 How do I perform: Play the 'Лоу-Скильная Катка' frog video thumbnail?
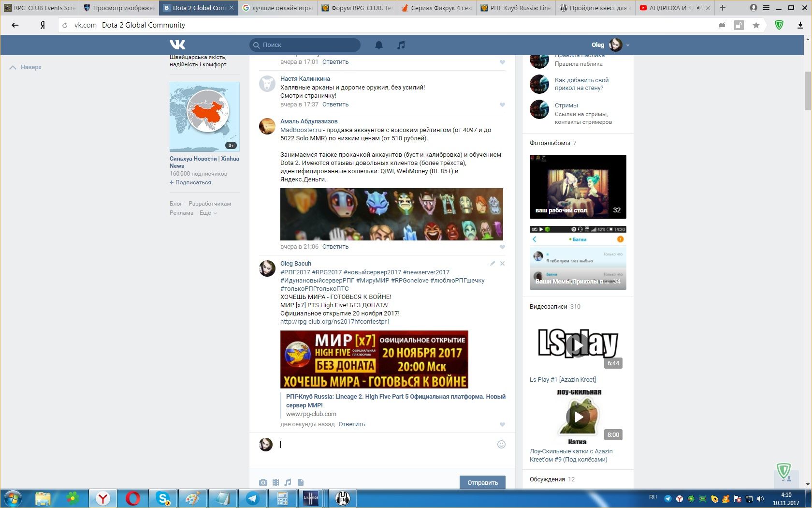point(578,417)
